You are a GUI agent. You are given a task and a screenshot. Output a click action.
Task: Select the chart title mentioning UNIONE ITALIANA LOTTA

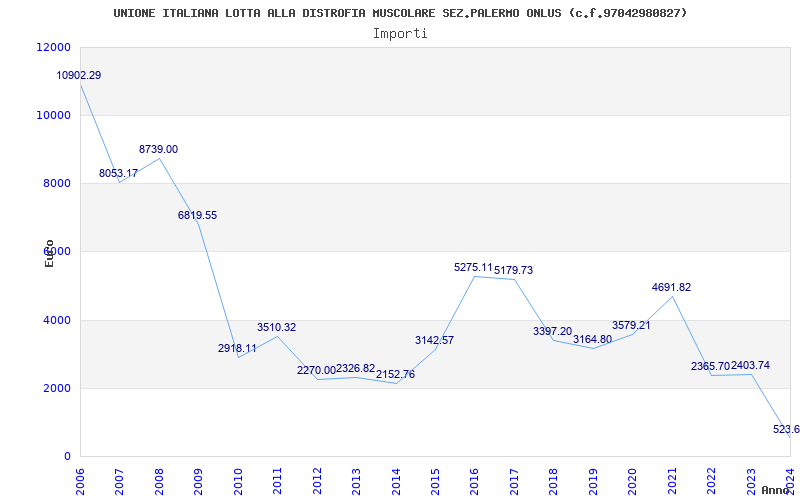pyautogui.click(x=400, y=13)
